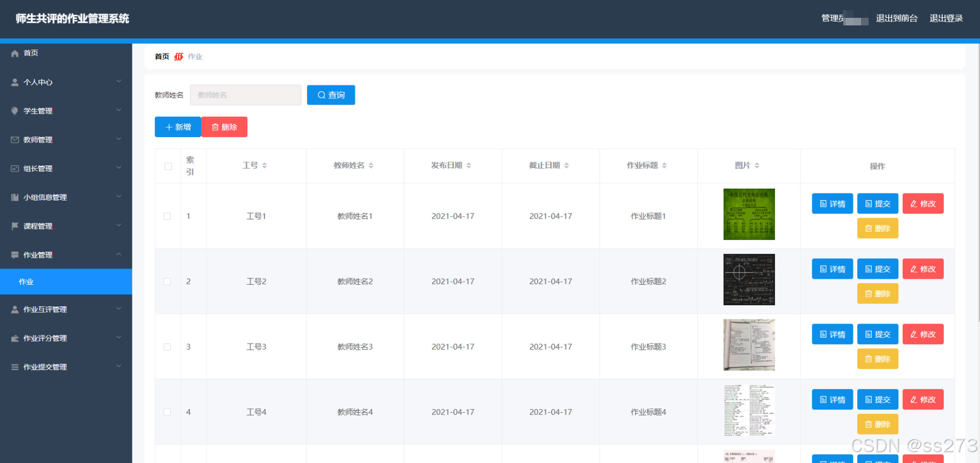Sort table by 教师姓名 column arrows
The width and height of the screenshot is (980, 463).
[371, 165]
